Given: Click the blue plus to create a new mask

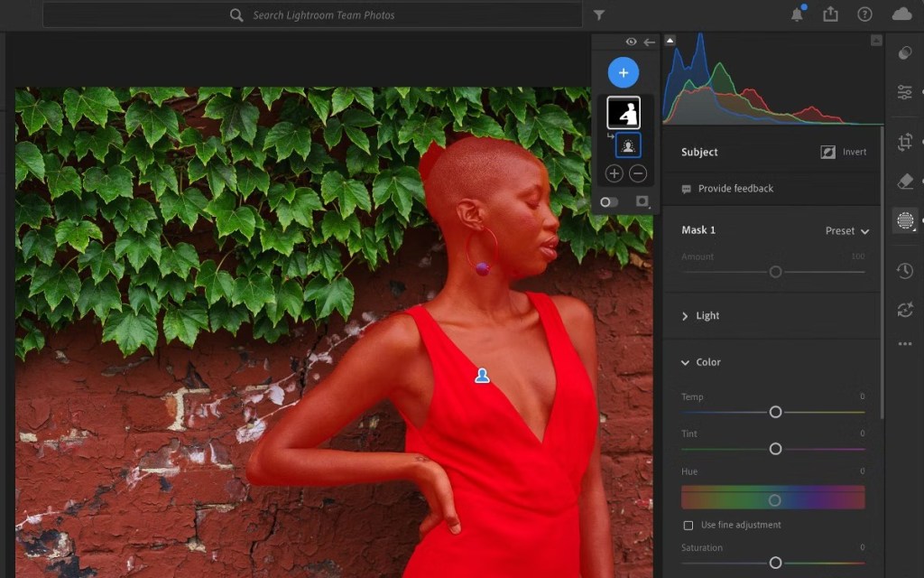Looking at the screenshot, I should point(623,72).
